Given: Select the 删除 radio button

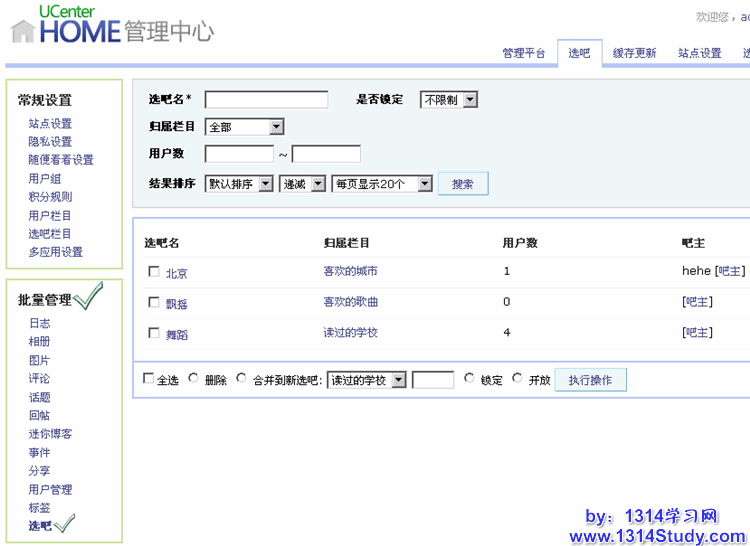Looking at the screenshot, I should click(193, 379).
